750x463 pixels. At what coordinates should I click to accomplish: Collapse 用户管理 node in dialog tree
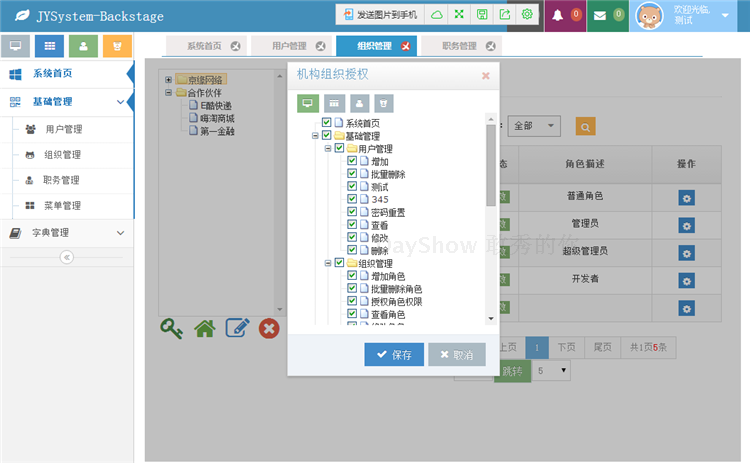(328, 148)
